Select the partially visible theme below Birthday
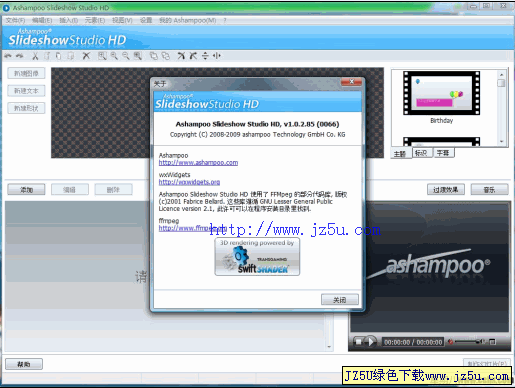The image size is (515, 388). click(441, 141)
